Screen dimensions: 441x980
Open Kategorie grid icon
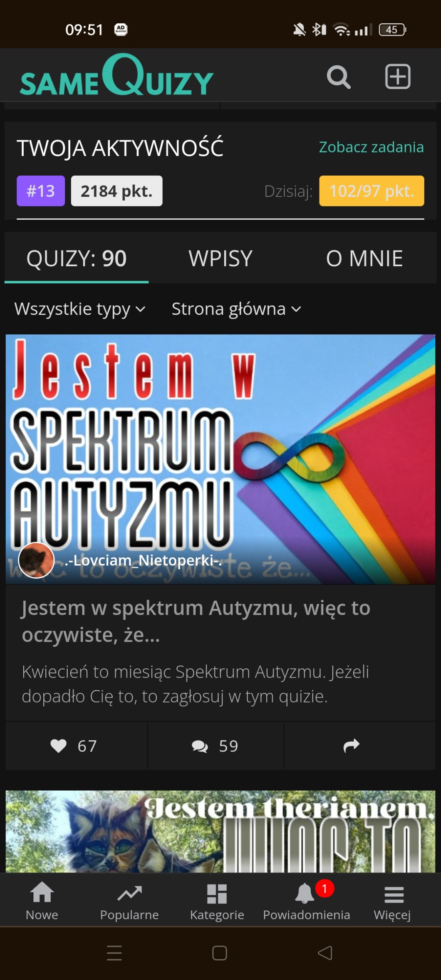[217, 901]
